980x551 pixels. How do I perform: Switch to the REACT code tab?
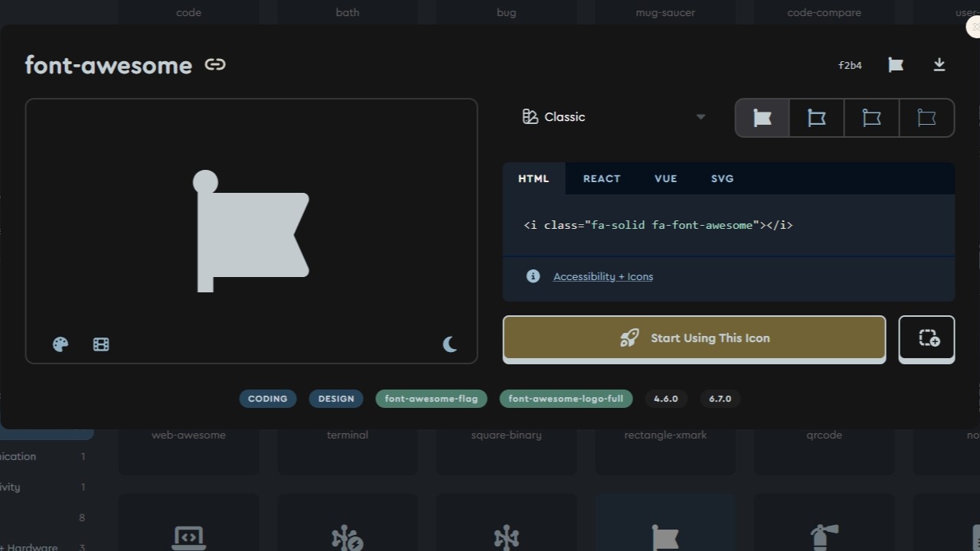(x=602, y=178)
